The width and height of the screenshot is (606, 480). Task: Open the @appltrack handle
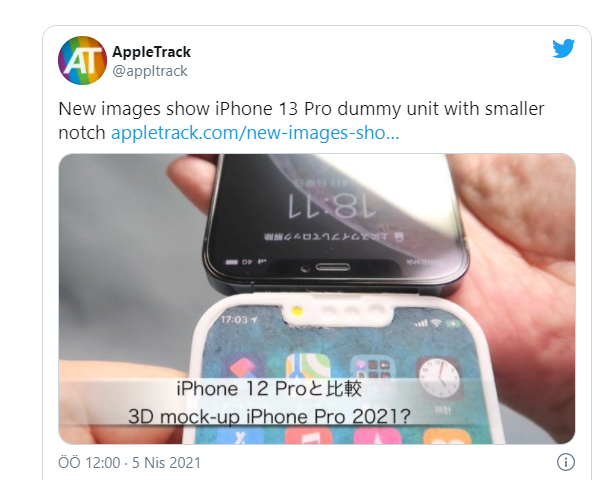click(150, 71)
